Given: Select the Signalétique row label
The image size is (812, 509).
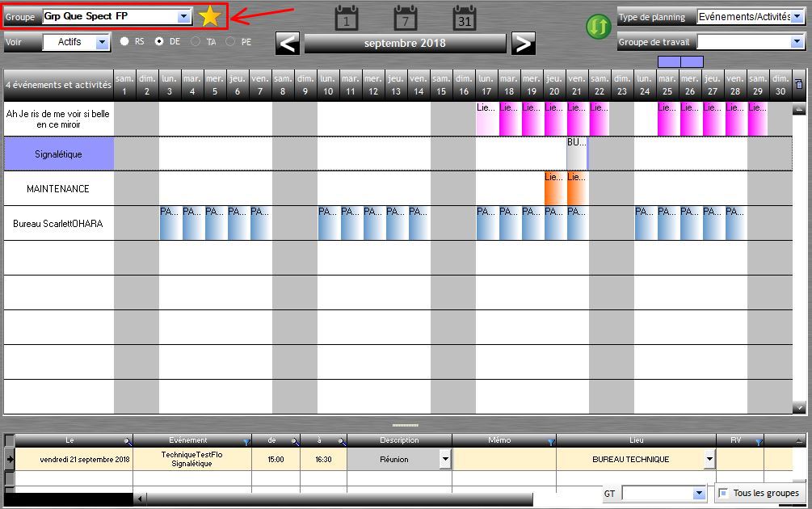Looking at the screenshot, I should coord(59,154).
